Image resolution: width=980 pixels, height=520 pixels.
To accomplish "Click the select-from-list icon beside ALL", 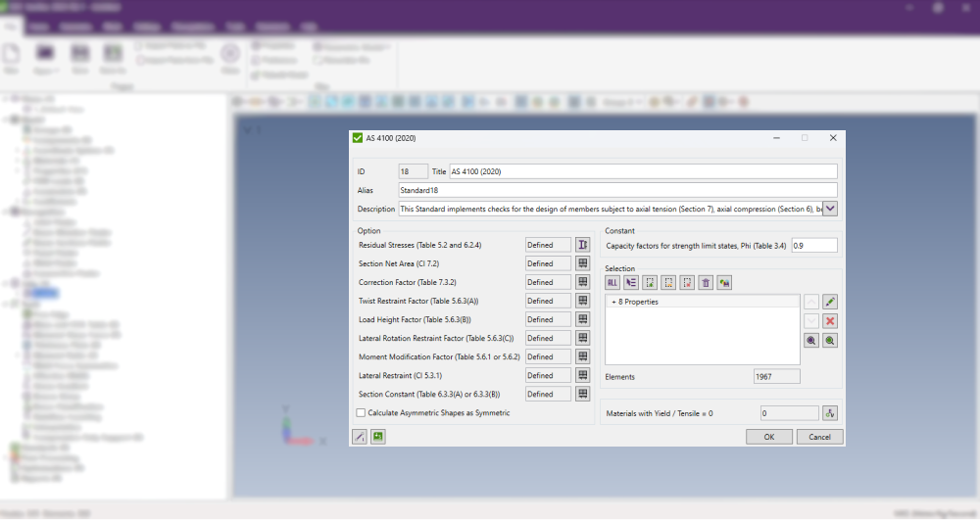I will coord(631,283).
